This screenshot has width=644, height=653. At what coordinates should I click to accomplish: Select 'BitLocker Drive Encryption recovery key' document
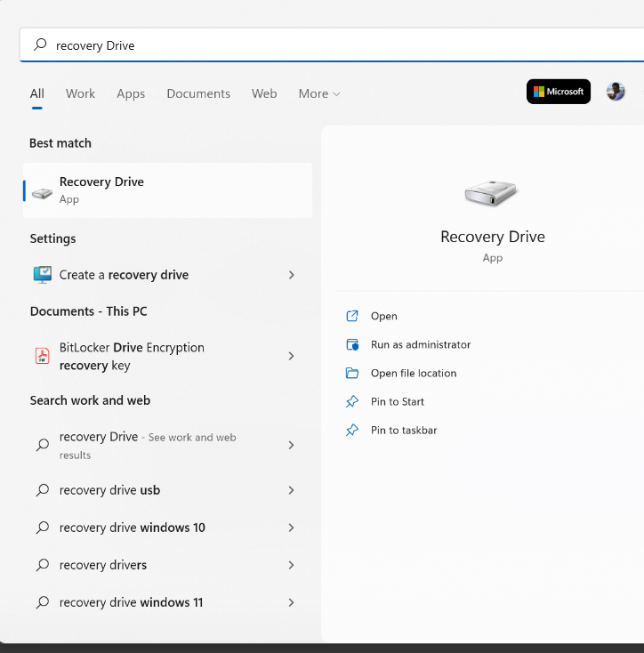[x=167, y=356]
